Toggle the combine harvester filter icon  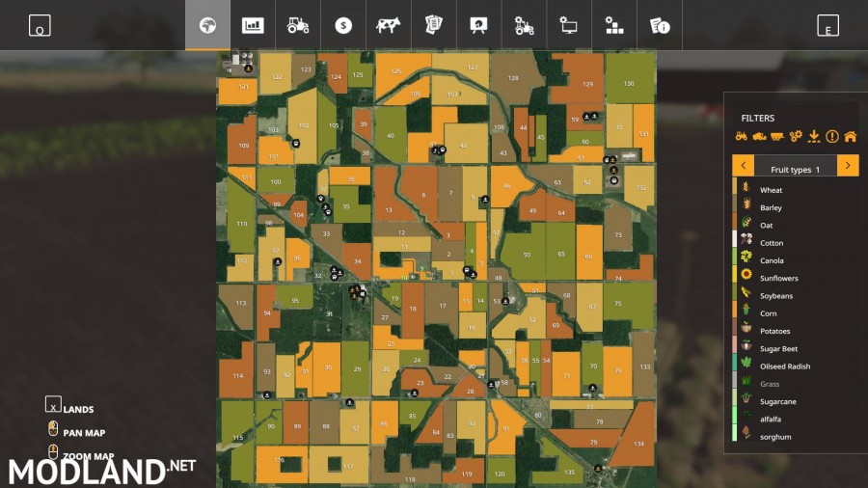[760, 136]
